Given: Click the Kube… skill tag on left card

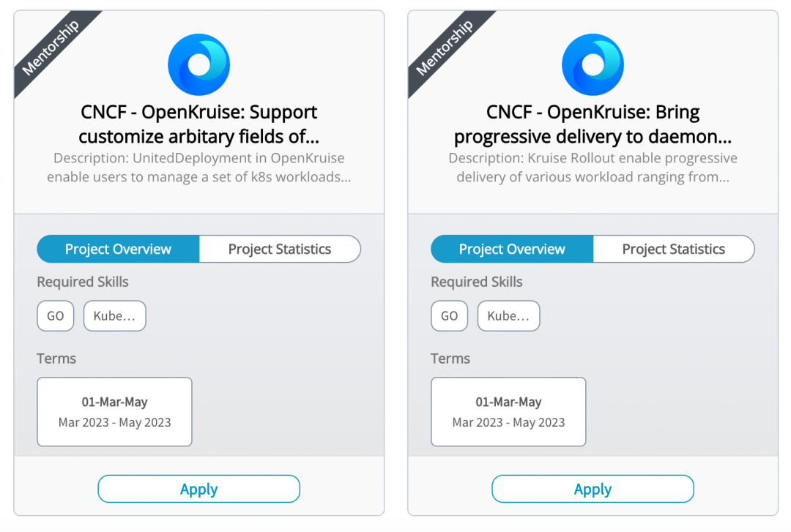Looking at the screenshot, I should click(x=114, y=315).
